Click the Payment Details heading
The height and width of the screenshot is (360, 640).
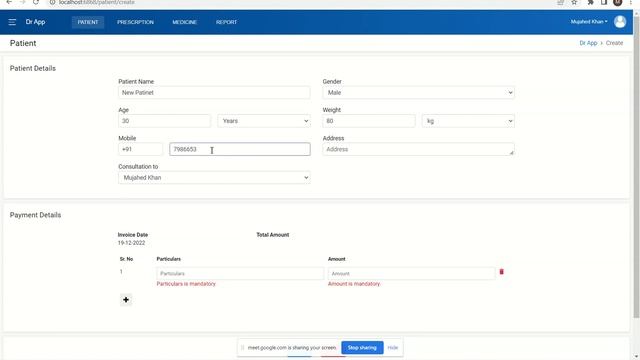point(36,215)
